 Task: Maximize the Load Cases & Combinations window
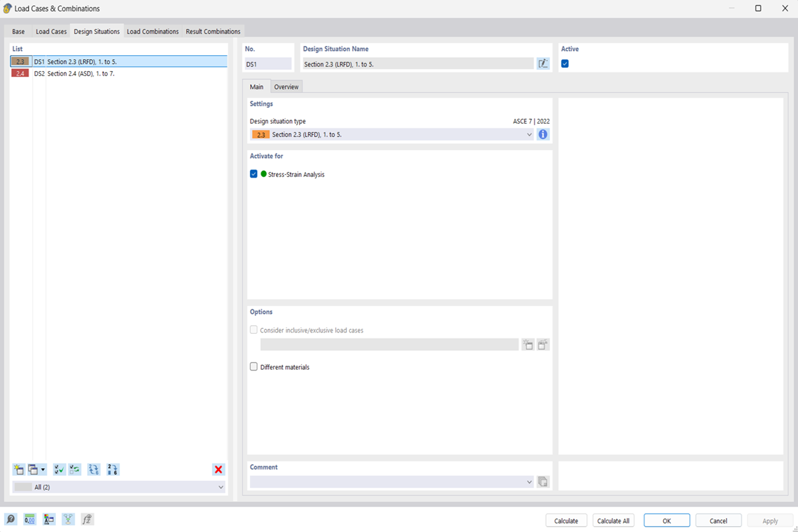coord(758,9)
